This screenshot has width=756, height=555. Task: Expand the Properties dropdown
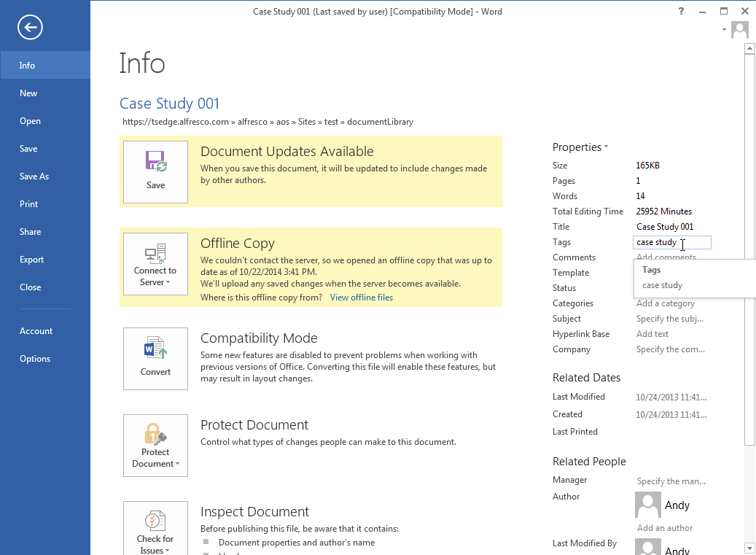click(x=581, y=147)
